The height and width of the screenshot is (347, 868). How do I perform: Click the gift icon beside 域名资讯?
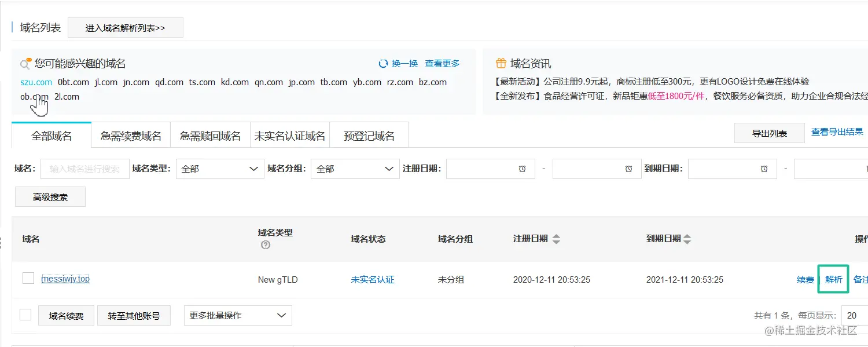point(501,64)
